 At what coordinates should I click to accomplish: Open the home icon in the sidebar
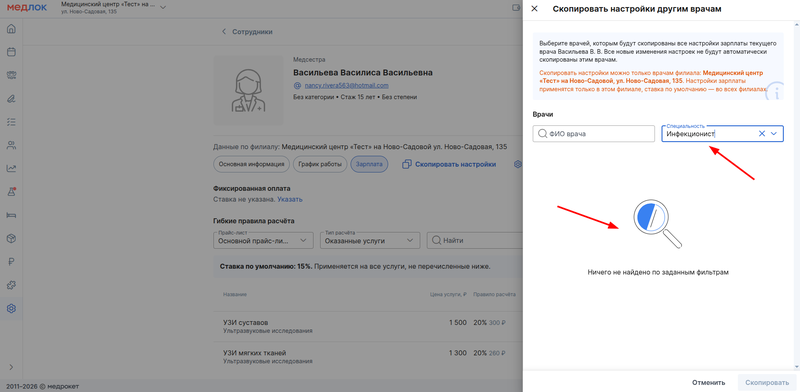point(11,29)
